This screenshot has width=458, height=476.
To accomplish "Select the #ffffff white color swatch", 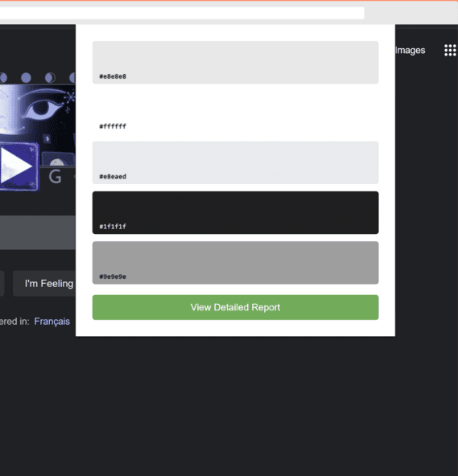I will click(236, 113).
